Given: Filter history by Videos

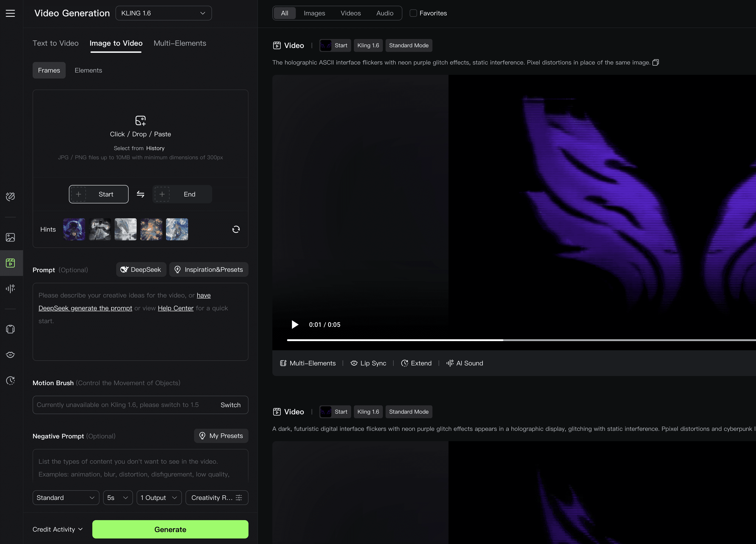Looking at the screenshot, I should coord(351,13).
